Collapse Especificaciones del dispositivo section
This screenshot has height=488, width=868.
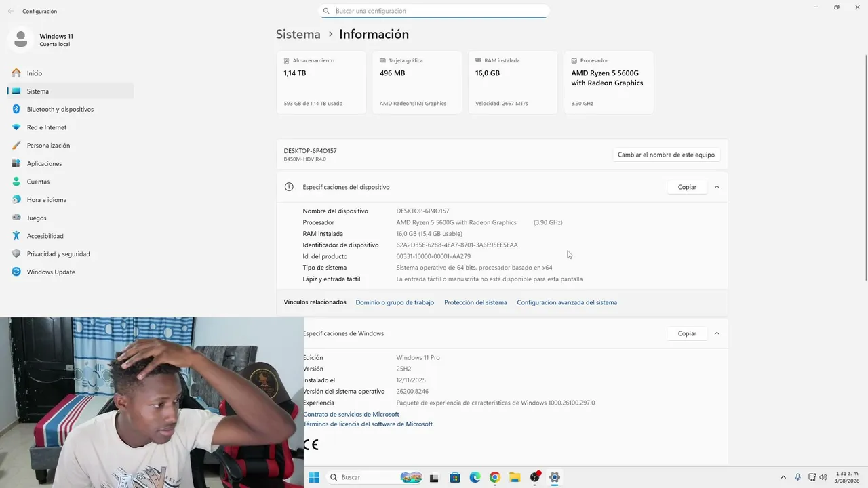click(x=717, y=187)
